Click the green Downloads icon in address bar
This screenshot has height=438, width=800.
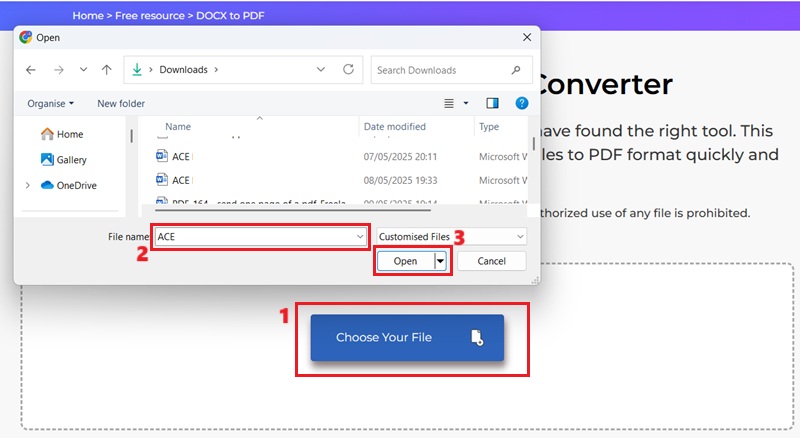pyautogui.click(x=137, y=69)
